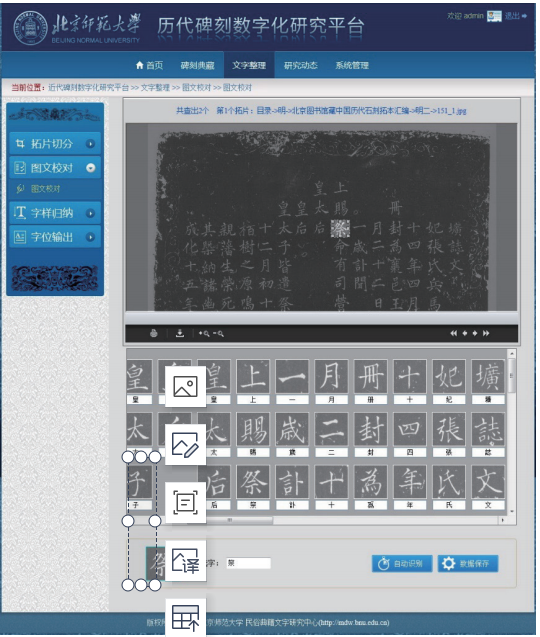Go to the first rubbing page

453,333
